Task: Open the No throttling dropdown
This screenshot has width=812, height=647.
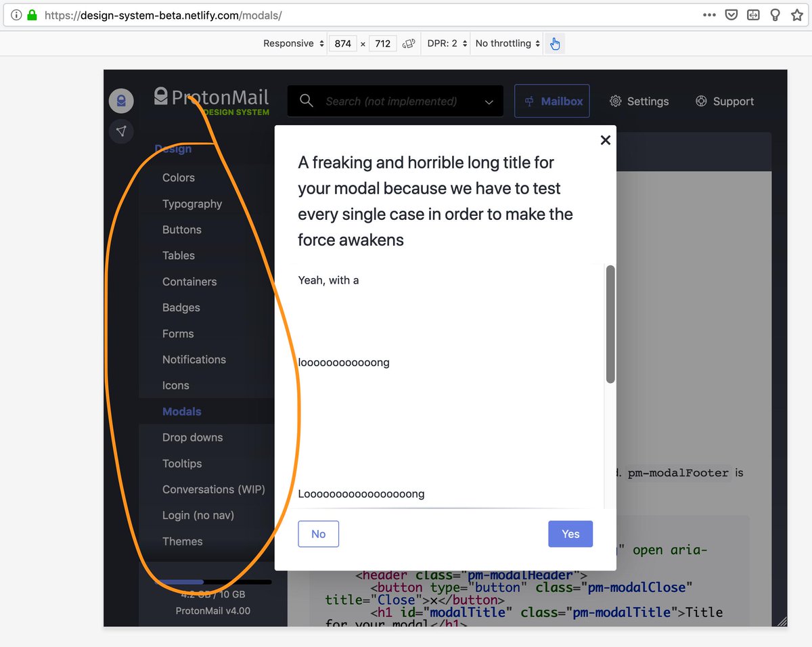Action: pyautogui.click(x=507, y=43)
